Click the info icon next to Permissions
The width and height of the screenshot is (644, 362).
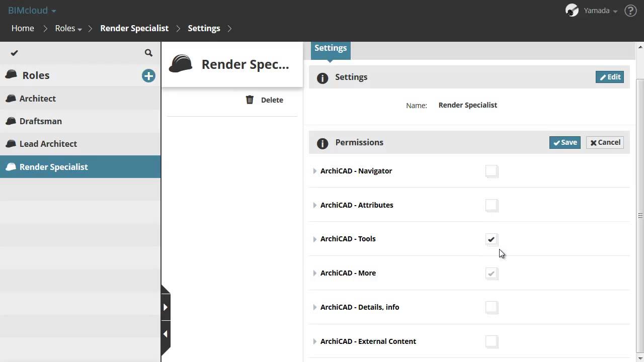pyautogui.click(x=323, y=143)
